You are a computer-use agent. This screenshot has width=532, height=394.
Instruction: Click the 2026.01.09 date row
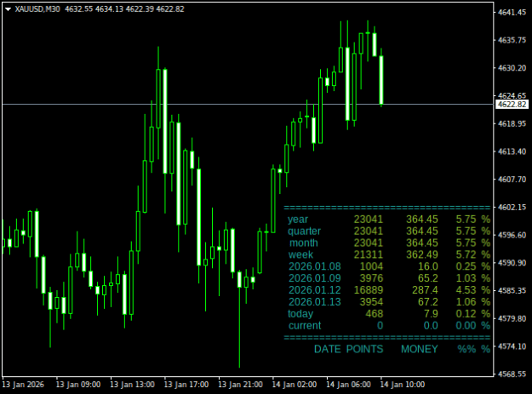pos(314,278)
